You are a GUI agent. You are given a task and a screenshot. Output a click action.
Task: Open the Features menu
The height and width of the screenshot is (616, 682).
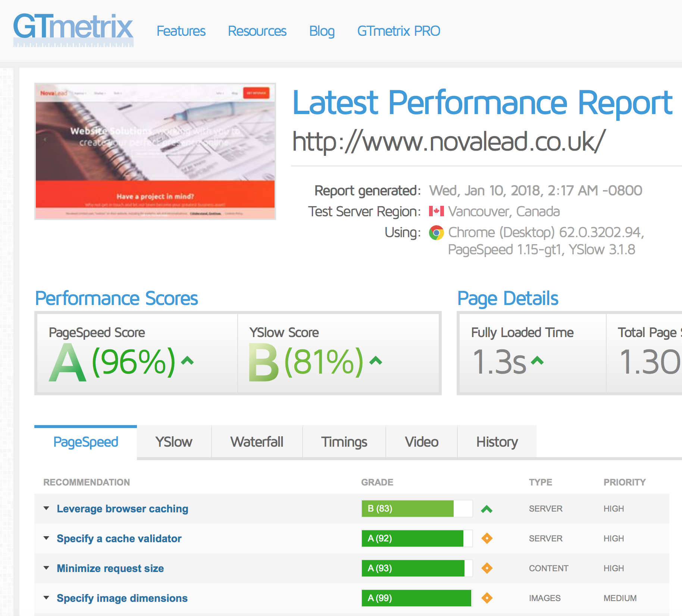[181, 31]
